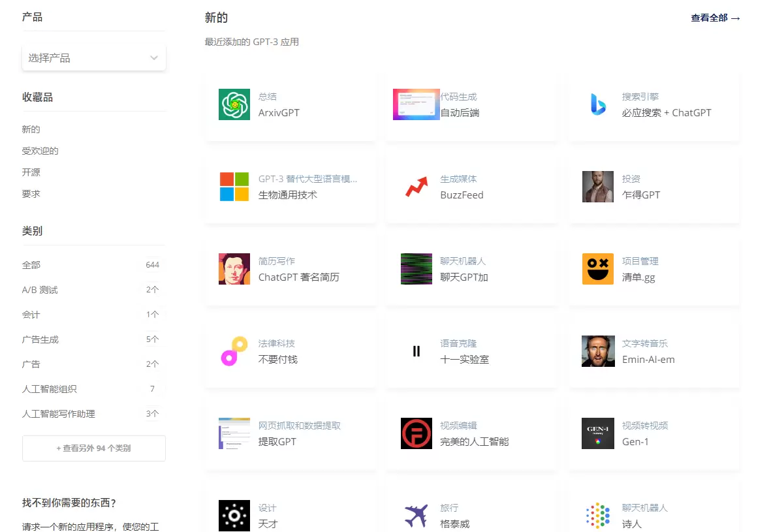The height and width of the screenshot is (532, 771).
Task: Click the 清单.gg orange face icon
Action: (598, 269)
